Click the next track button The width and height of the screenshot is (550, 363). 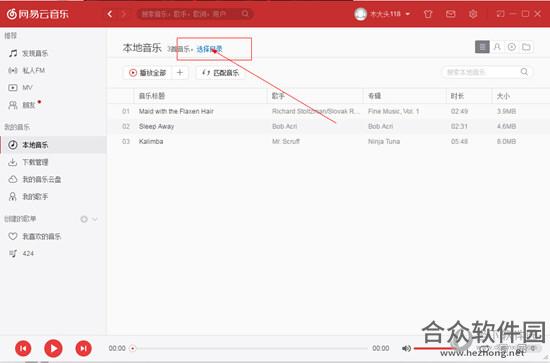pos(83,348)
